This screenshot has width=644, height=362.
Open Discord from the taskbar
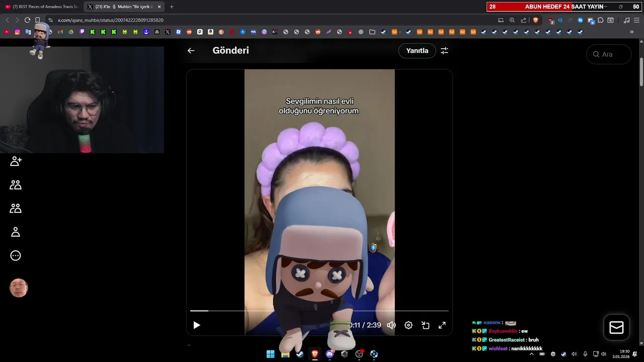pos(330,354)
